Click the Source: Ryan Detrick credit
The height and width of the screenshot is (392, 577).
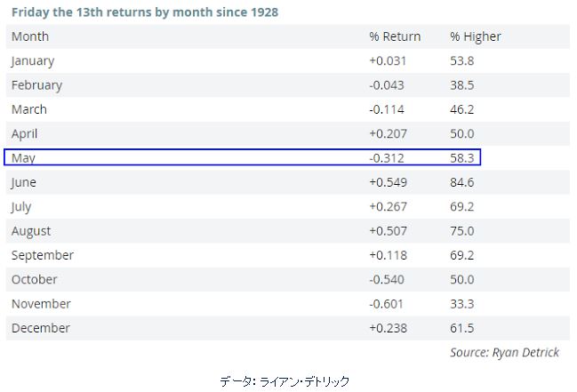point(504,353)
